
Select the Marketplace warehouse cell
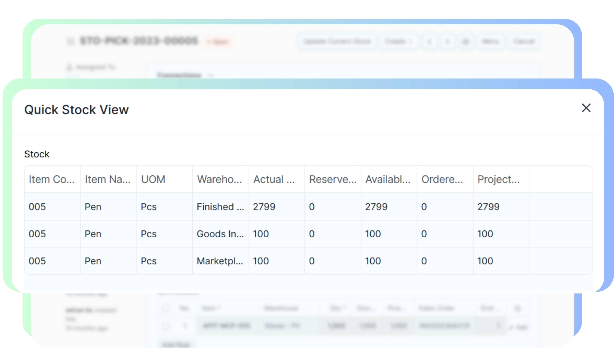[x=220, y=261]
